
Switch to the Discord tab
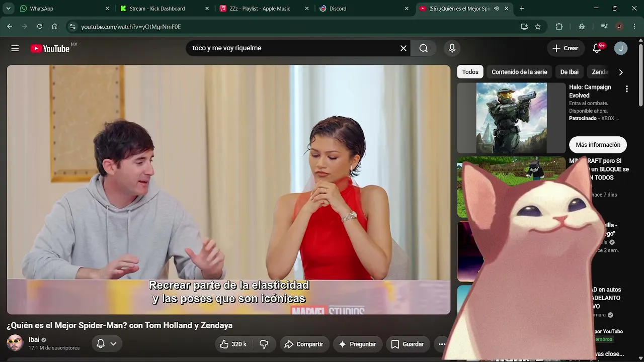[x=364, y=9]
